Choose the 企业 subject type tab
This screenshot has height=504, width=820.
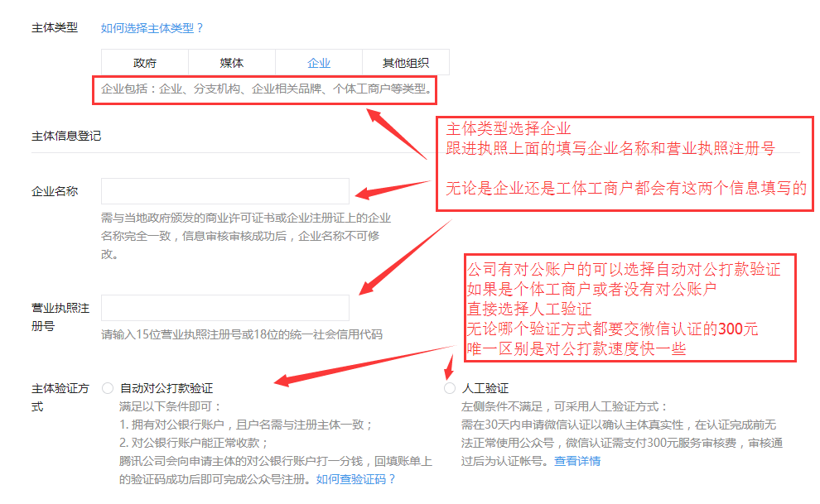[319, 63]
